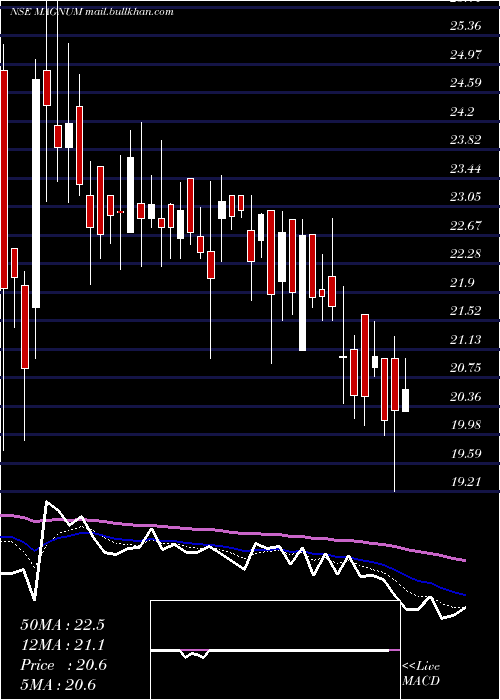The width and height of the screenshot is (500, 700).
Task: Click the 22.67 price axis label
Action: (466, 225)
